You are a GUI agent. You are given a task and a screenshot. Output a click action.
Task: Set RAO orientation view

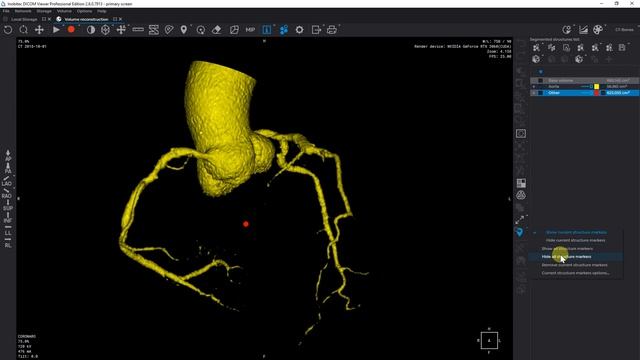tap(7, 193)
